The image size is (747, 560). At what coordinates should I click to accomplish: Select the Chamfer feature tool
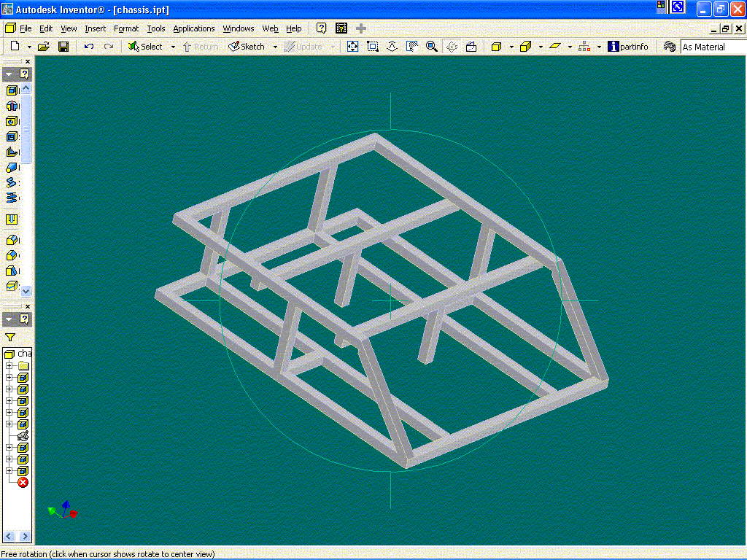[x=12, y=255]
